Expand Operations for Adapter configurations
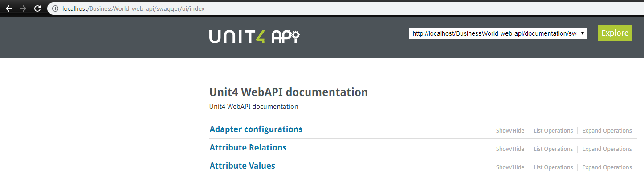644x179 pixels. [x=607, y=131]
